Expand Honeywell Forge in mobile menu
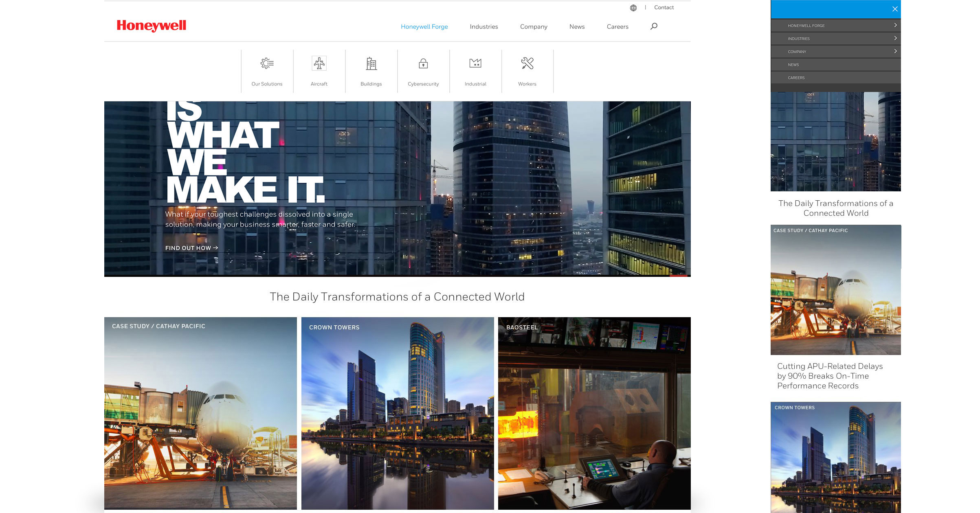Viewport: 980px width, 513px height. point(895,25)
